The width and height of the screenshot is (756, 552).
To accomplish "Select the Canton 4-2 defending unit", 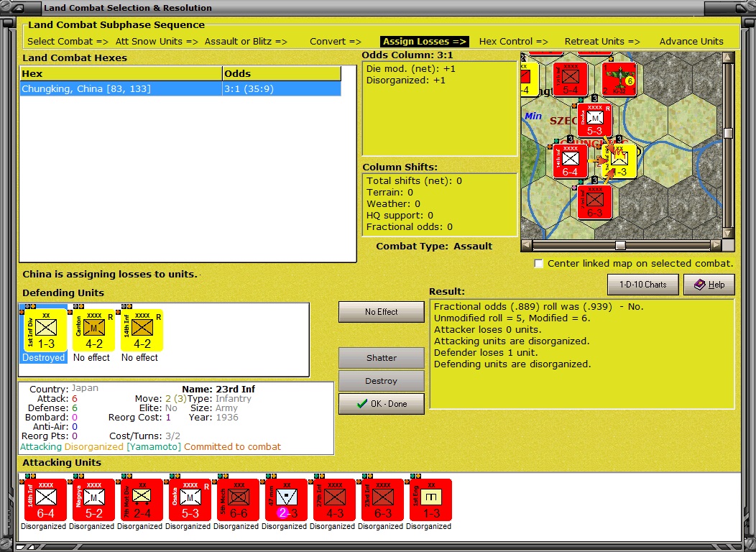I will (x=93, y=330).
